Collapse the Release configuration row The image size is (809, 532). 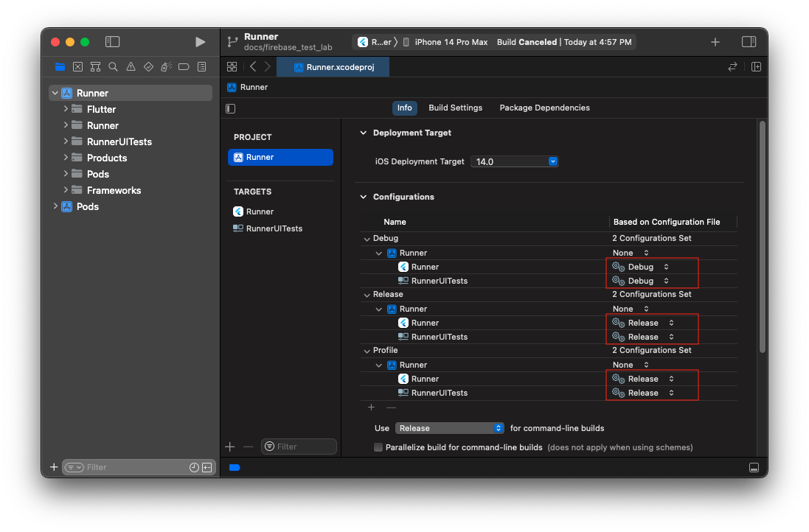[367, 295]
